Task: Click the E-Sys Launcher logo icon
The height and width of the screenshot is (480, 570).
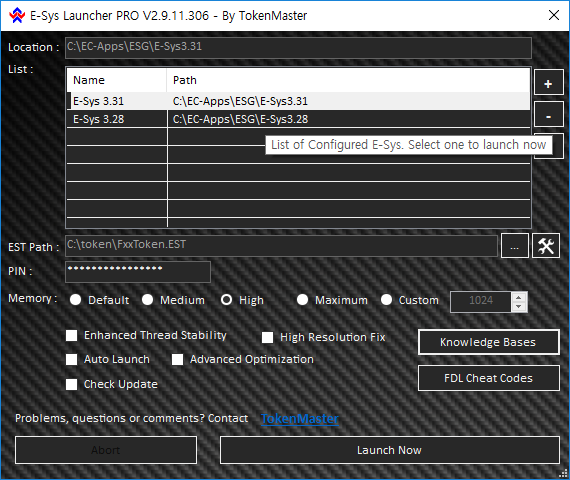Action: pyautogui.click(x=17, y=16)
